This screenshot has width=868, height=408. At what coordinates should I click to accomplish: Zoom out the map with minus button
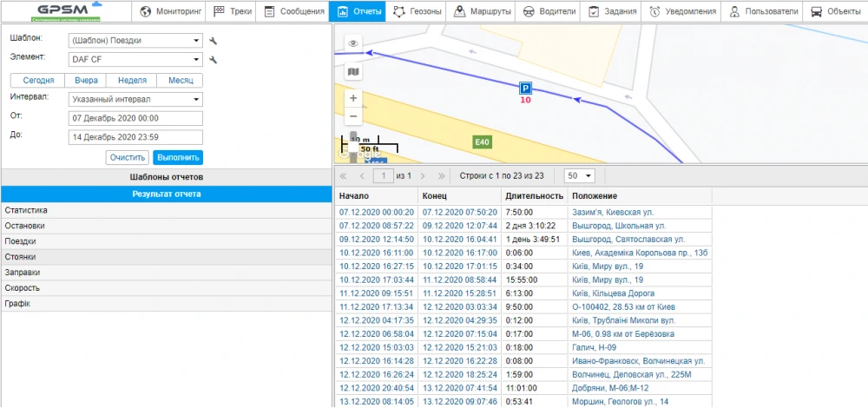352,116
